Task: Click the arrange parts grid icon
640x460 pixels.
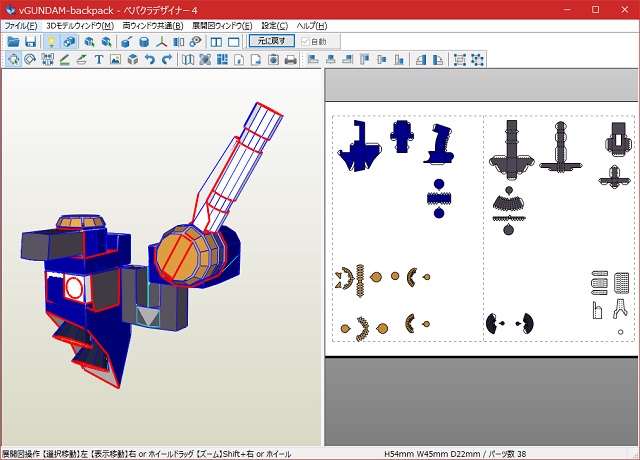Action: pos(222,60)
